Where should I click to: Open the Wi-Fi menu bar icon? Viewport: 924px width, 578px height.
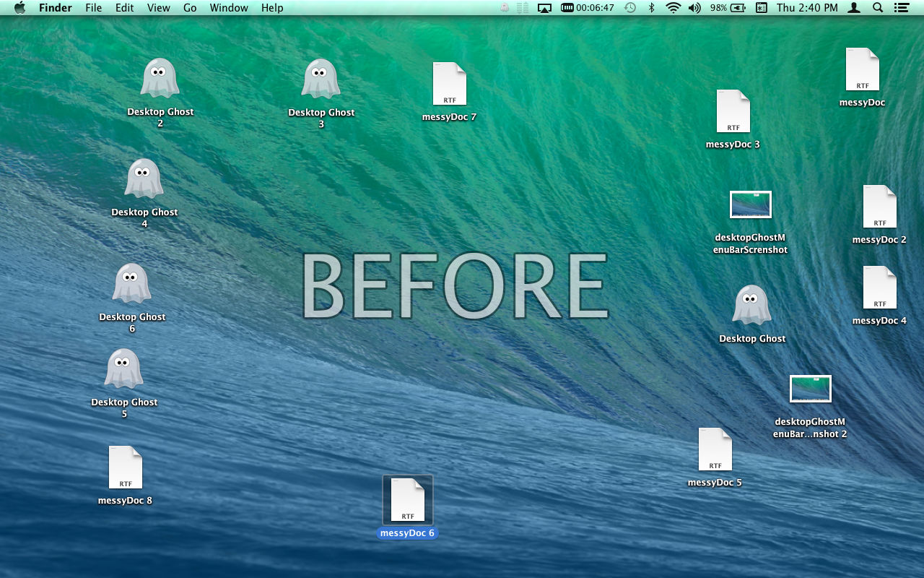click(x=674, y=8)
